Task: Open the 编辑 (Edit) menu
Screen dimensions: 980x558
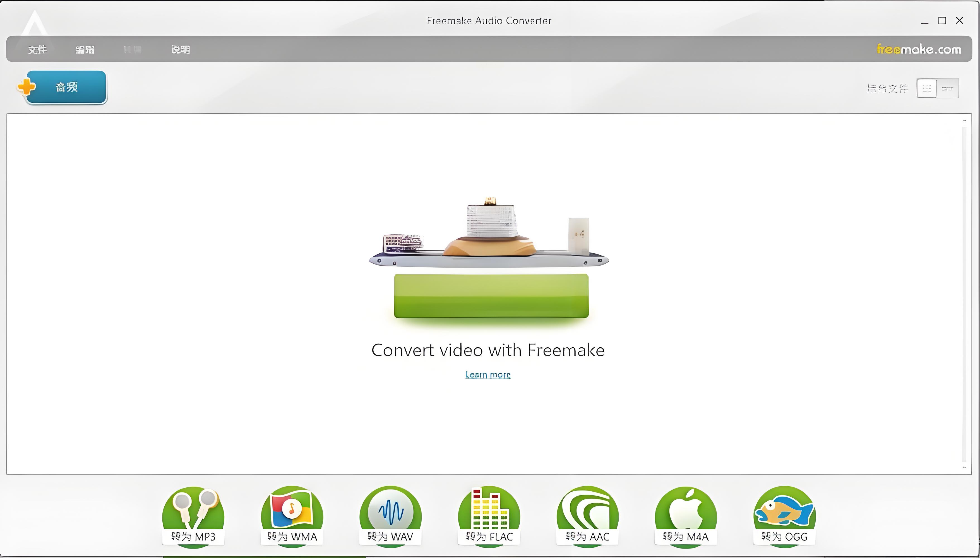Action: [x=85, y=49]
